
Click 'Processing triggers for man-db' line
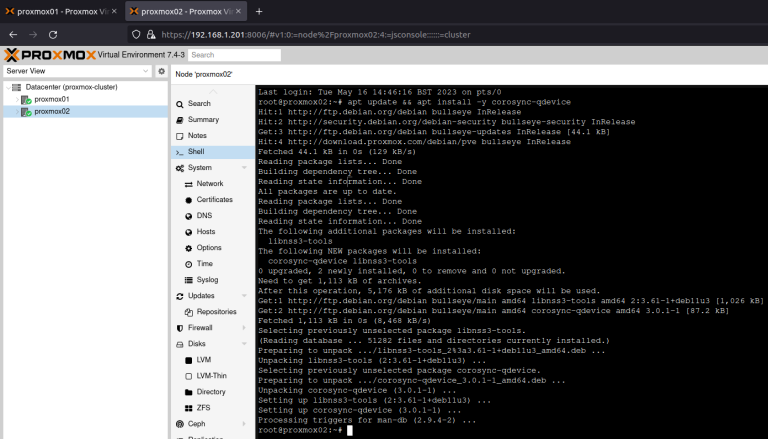[367, 420]
